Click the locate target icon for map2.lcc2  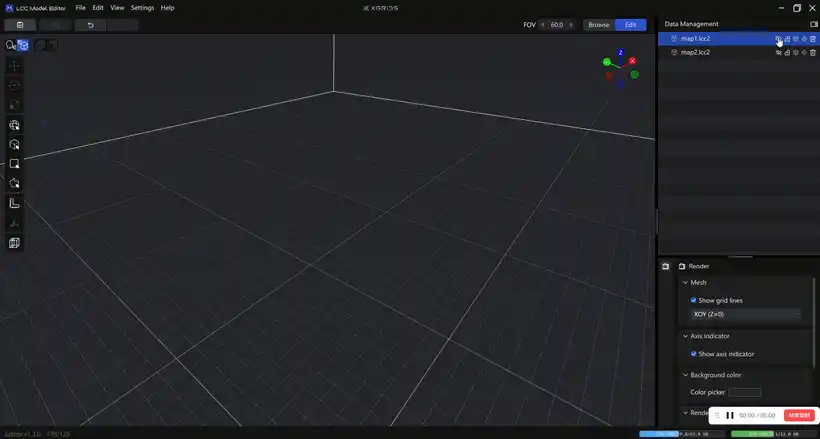click(804, 52)
